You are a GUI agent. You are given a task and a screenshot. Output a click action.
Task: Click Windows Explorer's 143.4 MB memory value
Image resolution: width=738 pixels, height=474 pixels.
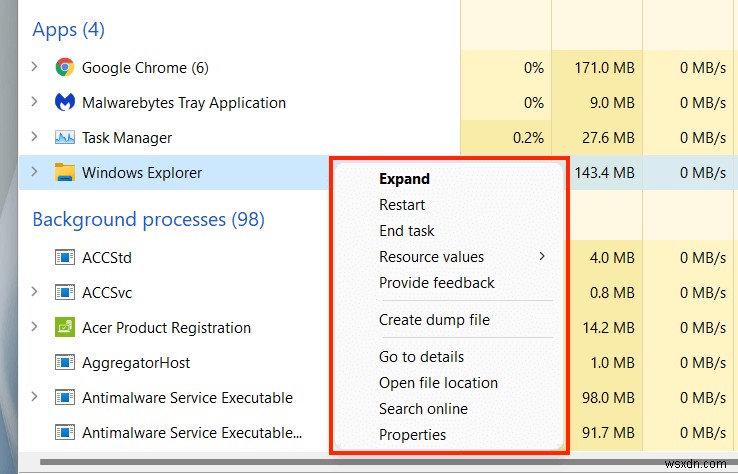coord(604,173)
